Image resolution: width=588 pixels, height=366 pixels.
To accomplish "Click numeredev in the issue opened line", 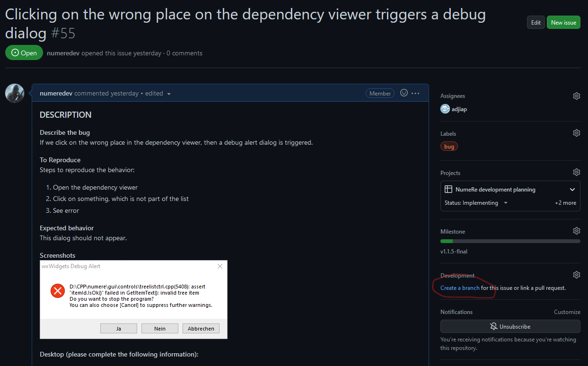I will (x=63, y=53).
